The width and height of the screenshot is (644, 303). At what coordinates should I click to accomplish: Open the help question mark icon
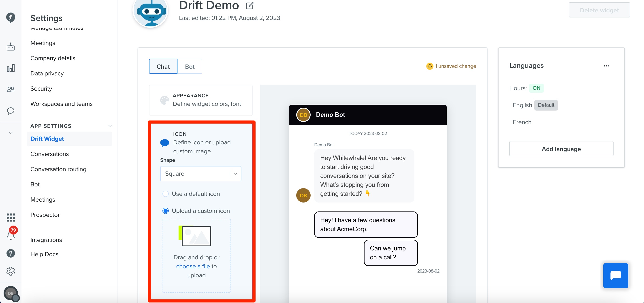coord(11,253)
